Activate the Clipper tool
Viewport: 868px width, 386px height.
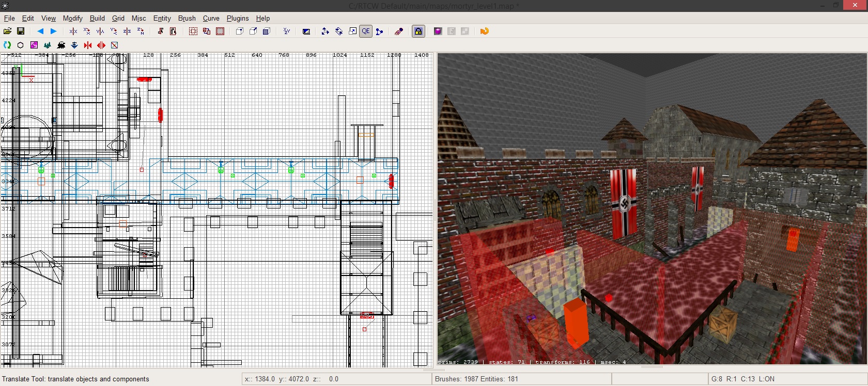[x=380, y=31]
